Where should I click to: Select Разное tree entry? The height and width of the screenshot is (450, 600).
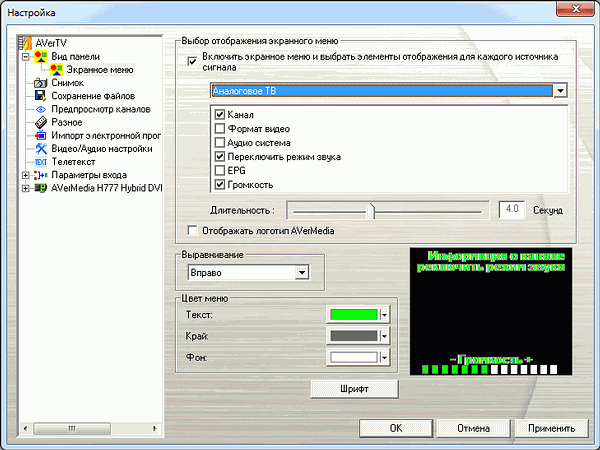67,122
